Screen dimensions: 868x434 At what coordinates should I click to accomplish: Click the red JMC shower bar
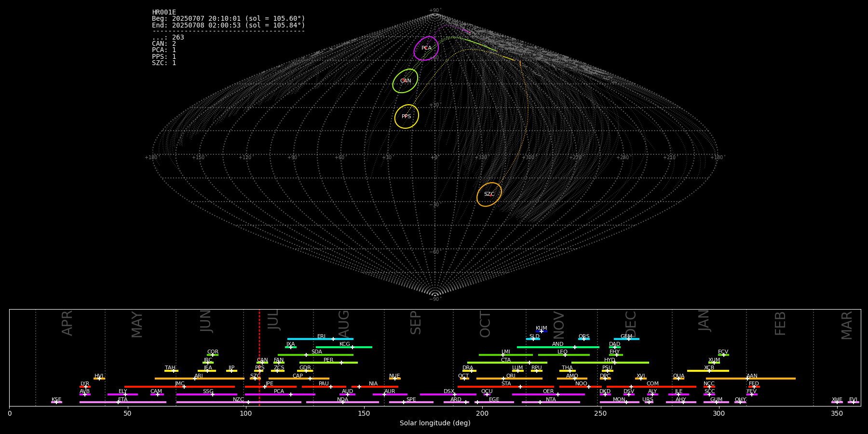click(180, 387)
